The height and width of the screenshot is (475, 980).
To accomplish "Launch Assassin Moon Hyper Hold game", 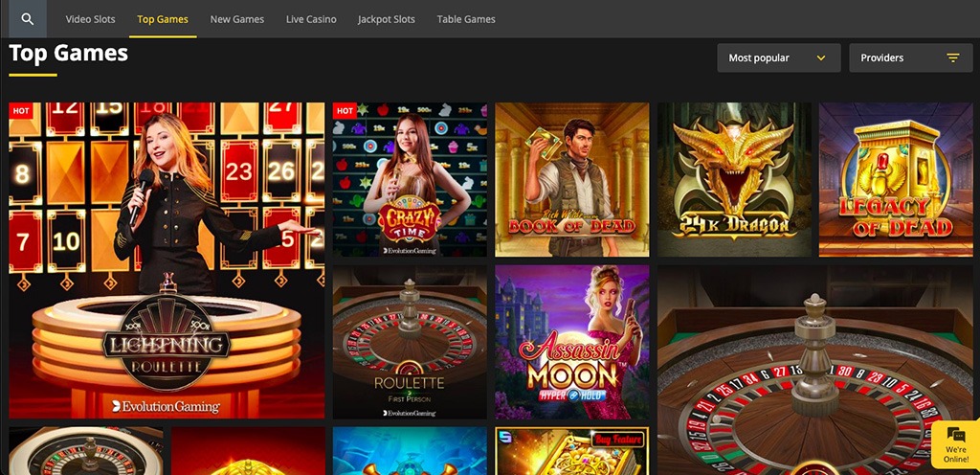I will [572, 342].
